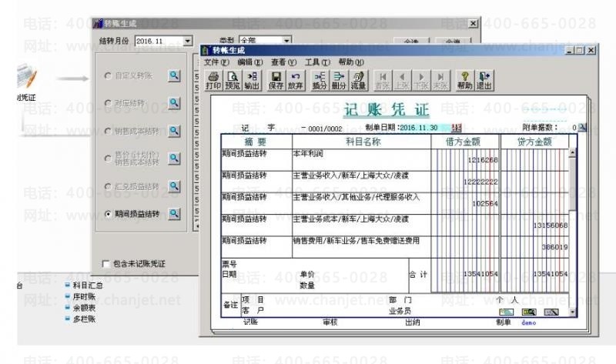Open the 文件 menu
Viewport: 616px width, 364px height.
[216, 62]
